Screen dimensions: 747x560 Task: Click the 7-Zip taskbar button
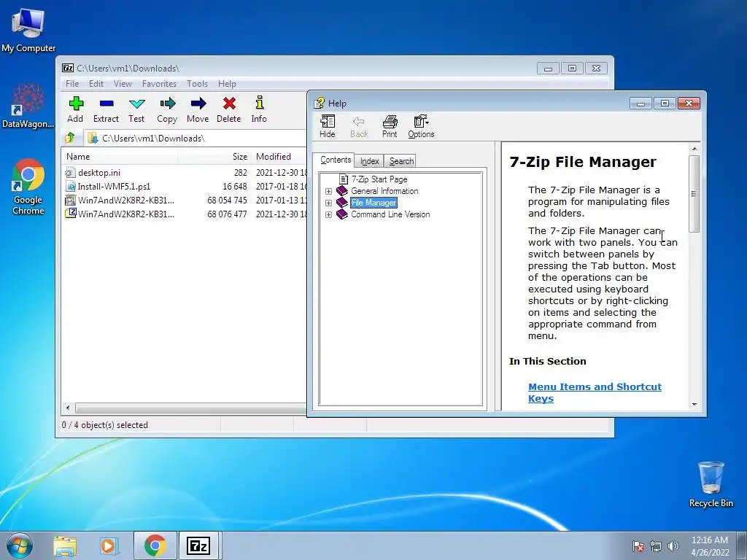tap(198, 545)
